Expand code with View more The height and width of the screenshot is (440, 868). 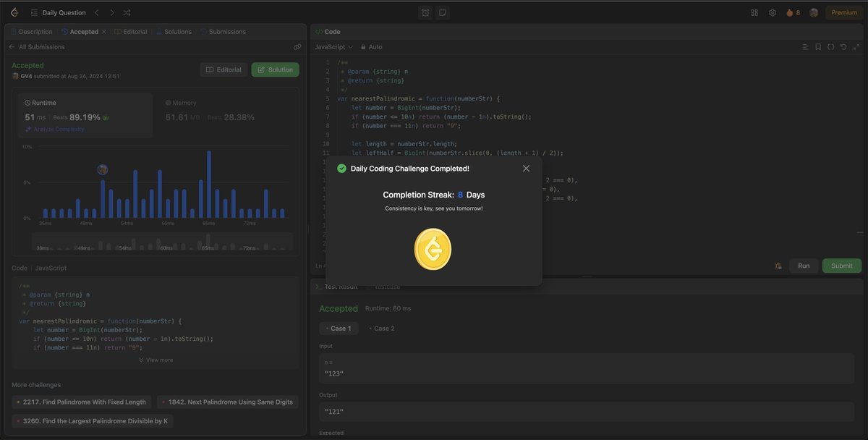pos(156,360)
